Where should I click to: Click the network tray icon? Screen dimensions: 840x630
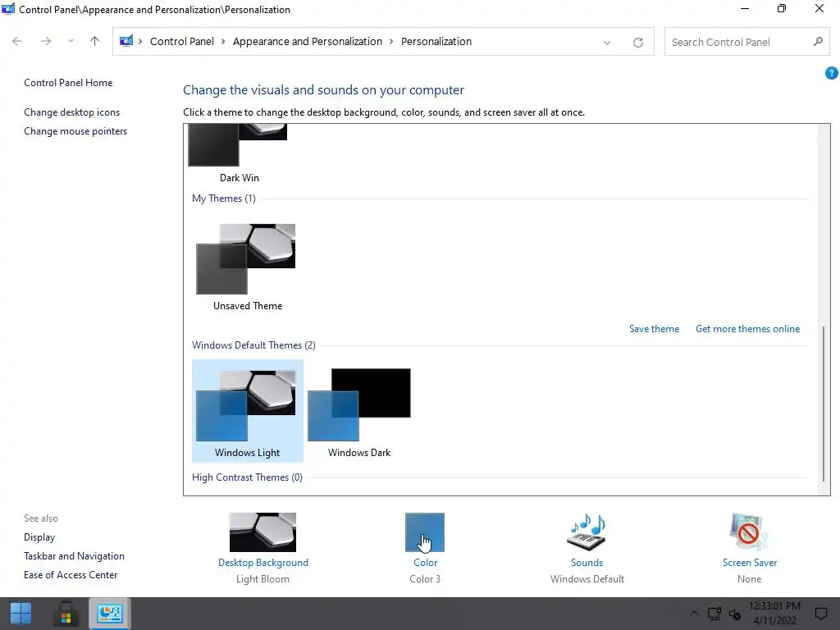click(714, 614)
